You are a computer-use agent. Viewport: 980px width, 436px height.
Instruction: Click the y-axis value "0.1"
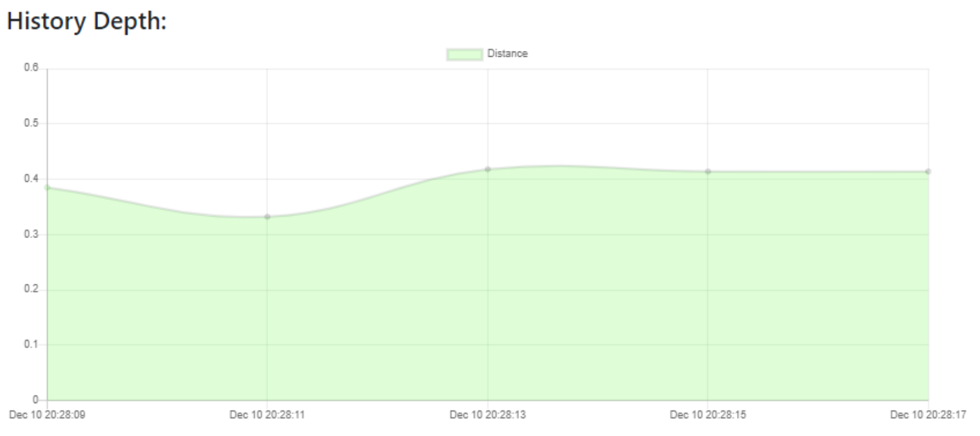32,344
